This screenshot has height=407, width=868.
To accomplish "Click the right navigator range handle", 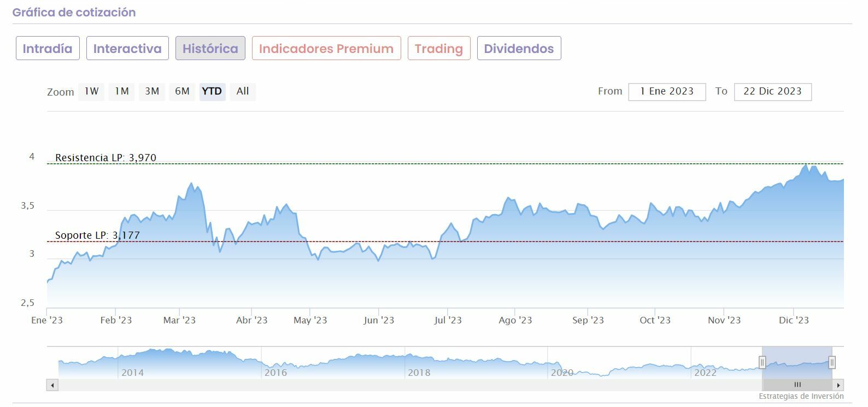I will 832,362.
